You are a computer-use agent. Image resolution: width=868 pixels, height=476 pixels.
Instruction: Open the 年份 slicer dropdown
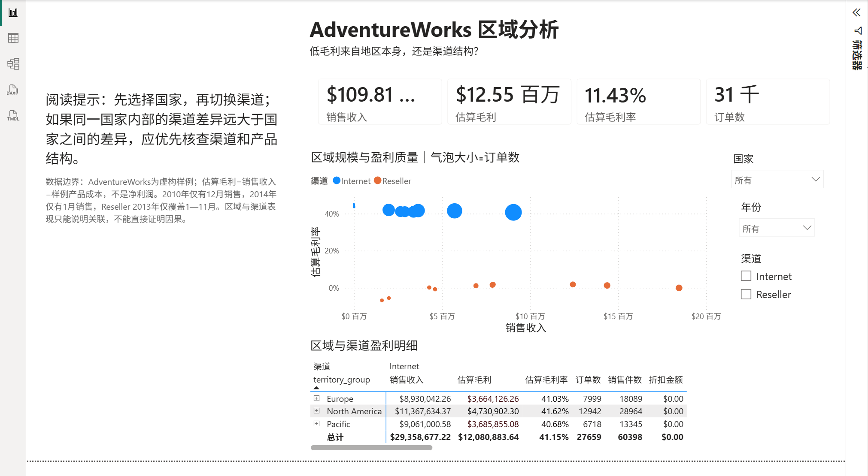coord(777,228)
